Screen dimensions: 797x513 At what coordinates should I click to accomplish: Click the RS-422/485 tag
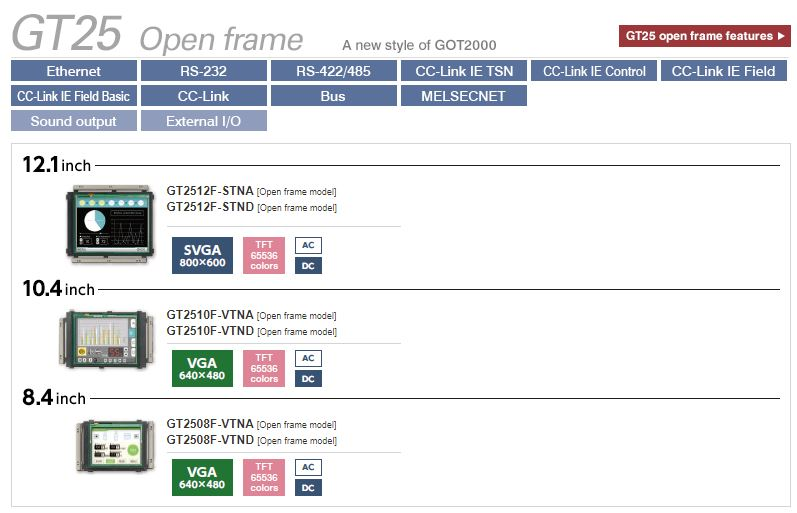[333, 71]
